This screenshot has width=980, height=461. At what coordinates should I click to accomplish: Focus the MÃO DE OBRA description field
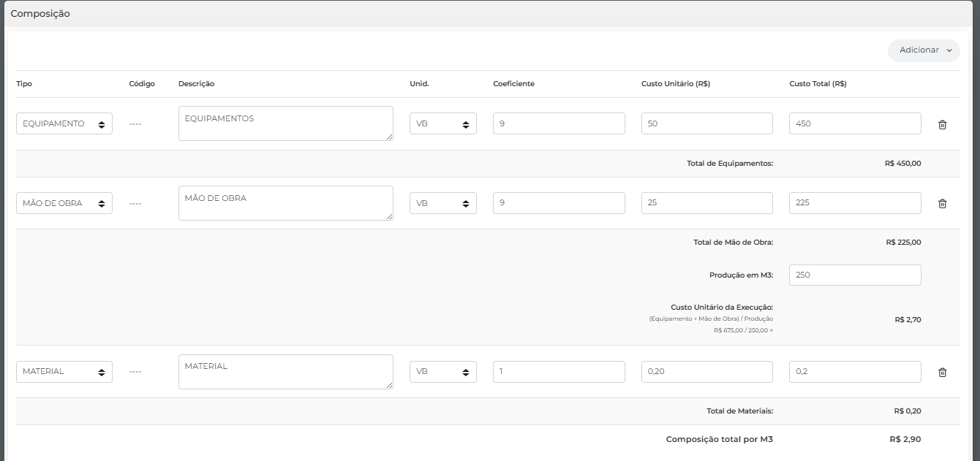coord(285,202)
